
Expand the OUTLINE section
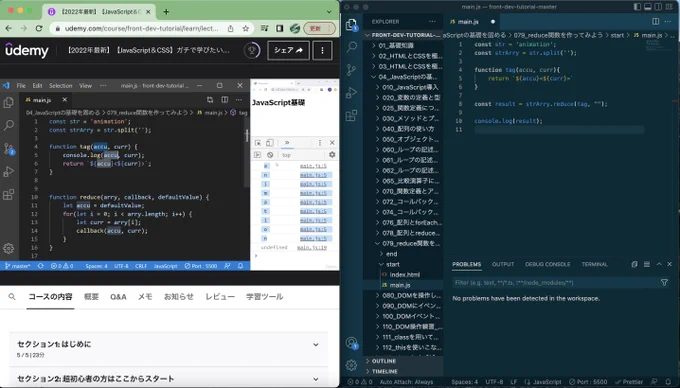tap(403, 361)
